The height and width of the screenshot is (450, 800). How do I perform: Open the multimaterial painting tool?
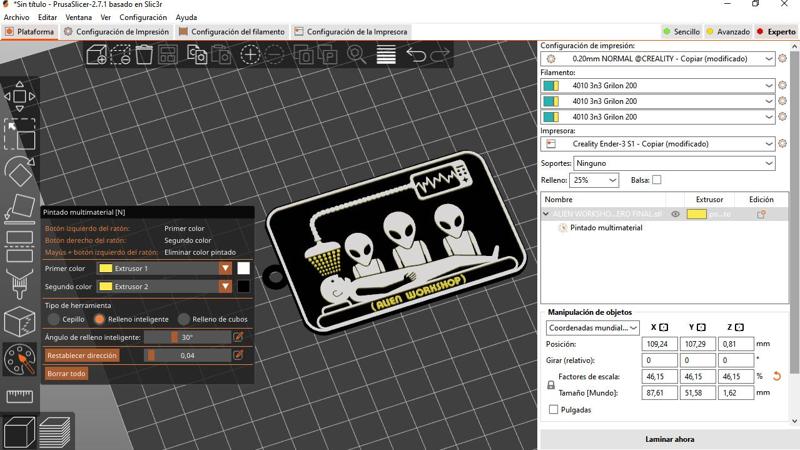pos(19,360)
